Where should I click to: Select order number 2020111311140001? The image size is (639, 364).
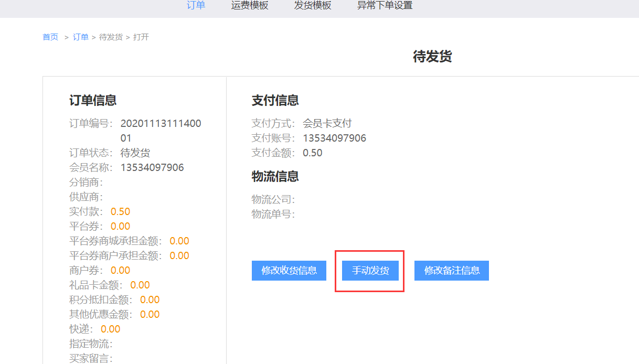tap(161, 131)
